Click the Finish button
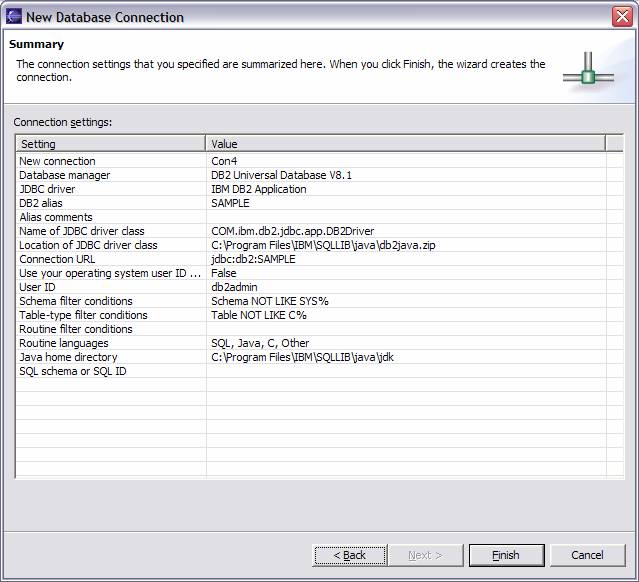The width and height of the screenshot is (639, 582). pos(507,555)
